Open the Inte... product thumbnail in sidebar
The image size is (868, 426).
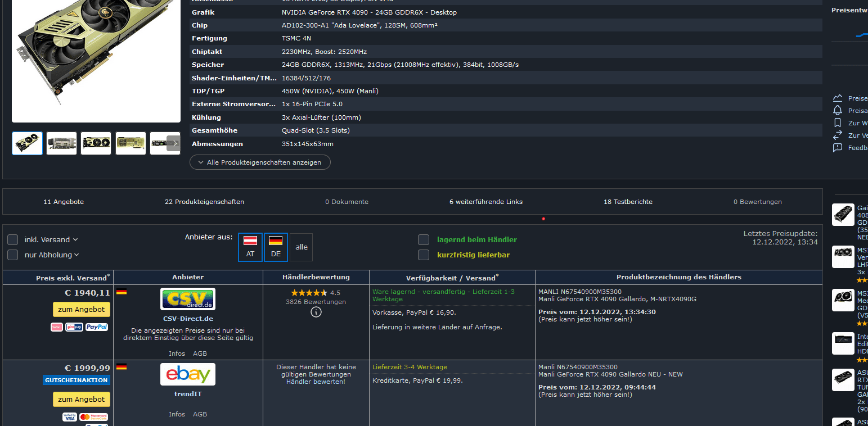[843, 343]
